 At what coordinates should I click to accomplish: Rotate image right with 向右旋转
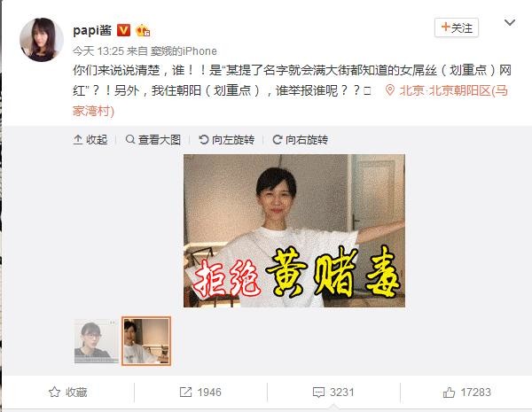click(x=301, y=139)
